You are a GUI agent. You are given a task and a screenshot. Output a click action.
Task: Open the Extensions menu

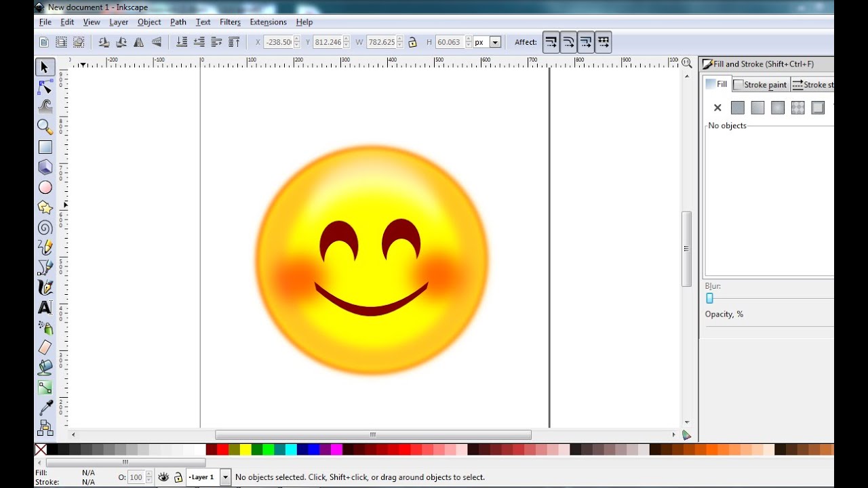(268, 22)
